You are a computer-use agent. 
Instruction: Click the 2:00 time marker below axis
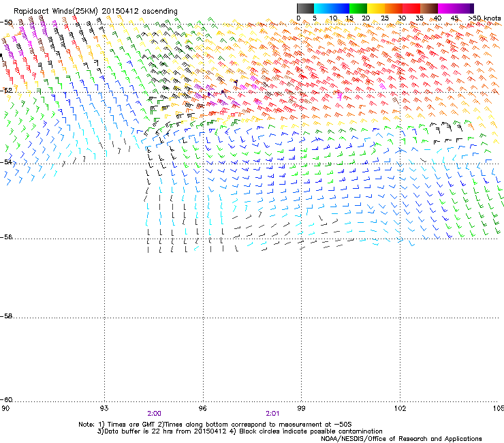[x=155, y=414]
